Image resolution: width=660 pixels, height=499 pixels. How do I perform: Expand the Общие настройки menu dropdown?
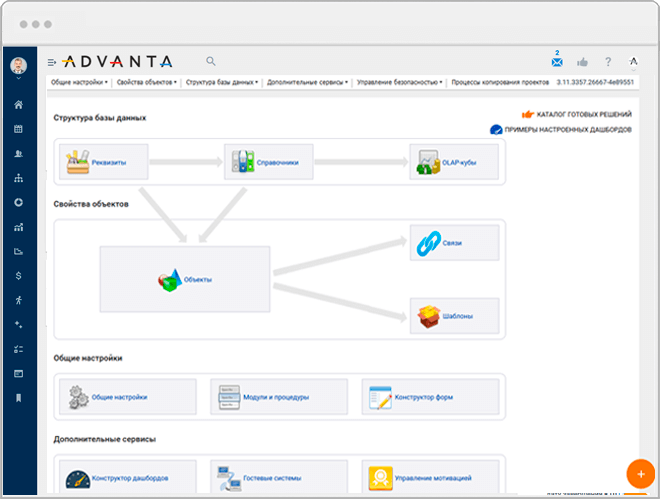(79, 82)
